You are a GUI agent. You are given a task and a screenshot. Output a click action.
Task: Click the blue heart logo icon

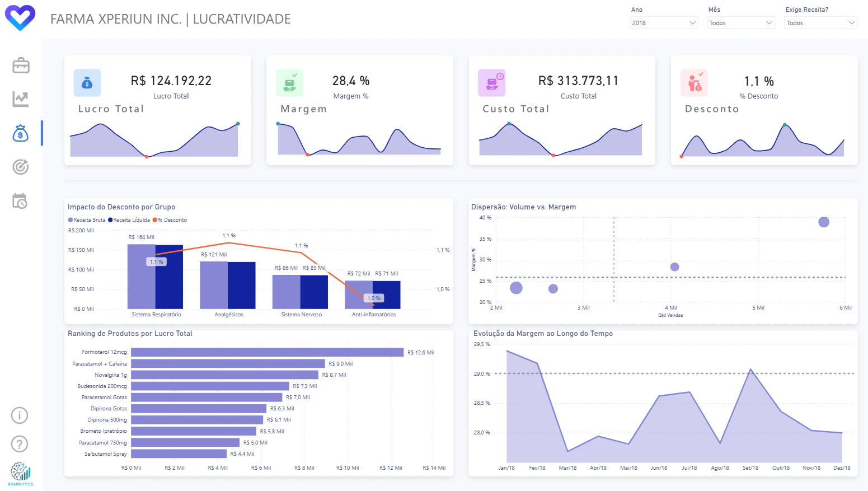click(20, 18)
